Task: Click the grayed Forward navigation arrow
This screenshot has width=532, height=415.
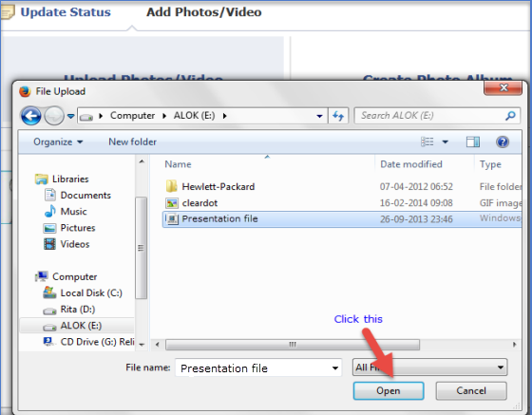Action: click(54, 116)
